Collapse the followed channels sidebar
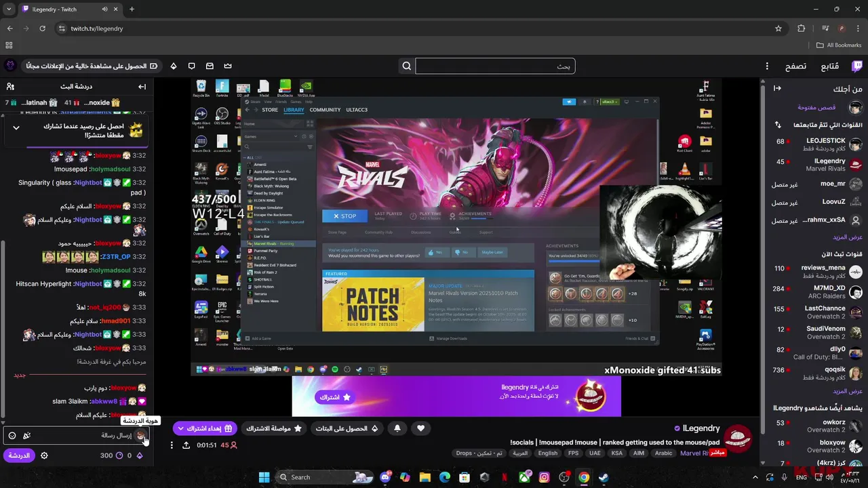868x488 pixels. coord(777,88)
